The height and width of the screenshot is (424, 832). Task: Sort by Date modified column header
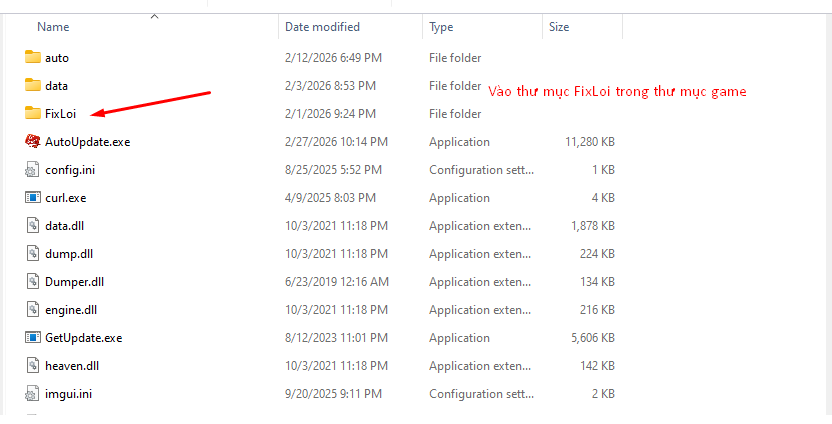(322, 27)
